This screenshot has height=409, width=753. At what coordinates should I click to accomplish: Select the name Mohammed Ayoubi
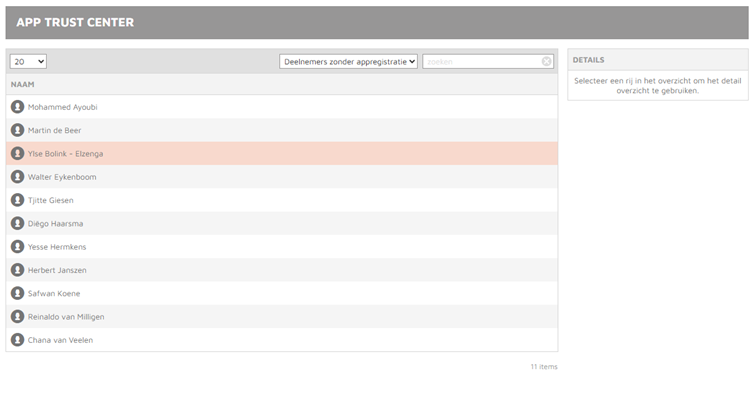tap(62, 107)
